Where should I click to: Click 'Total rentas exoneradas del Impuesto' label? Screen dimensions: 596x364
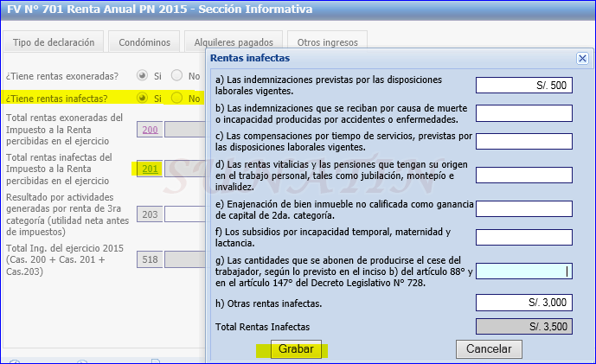click(64, 130)
